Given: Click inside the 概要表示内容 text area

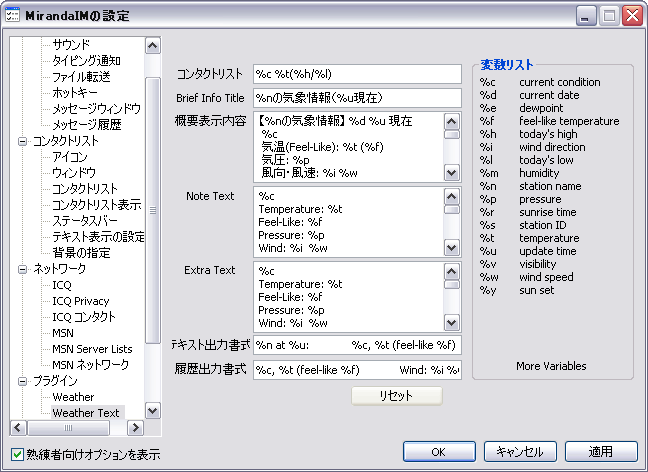Looking at the screenshot, I should pos(348,147).
